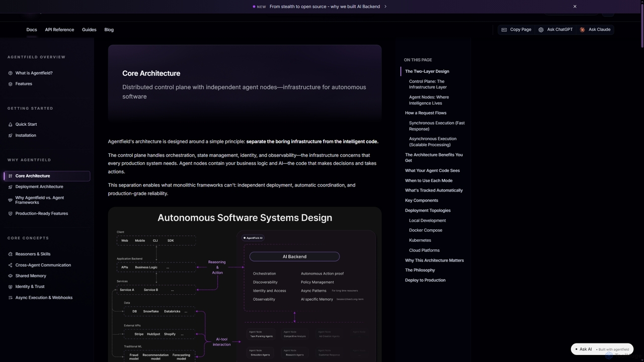Open the Blog tab
Image resolution: width=644 pixels, height=362 pixels.
[x=109, y=30]
